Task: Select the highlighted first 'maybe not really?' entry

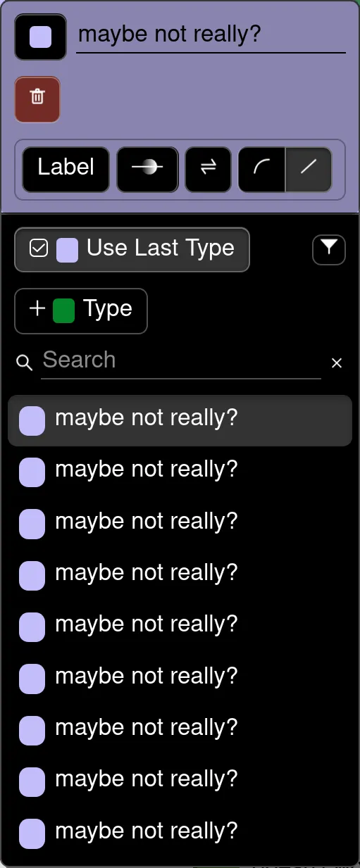Action: pyautogui.click(x=180, y=420)
